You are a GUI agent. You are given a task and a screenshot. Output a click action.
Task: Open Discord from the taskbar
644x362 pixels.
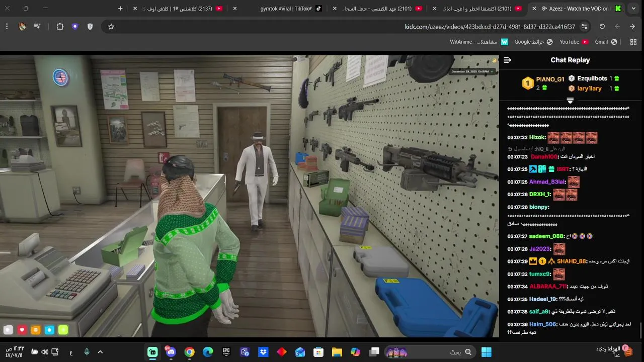[171, 352]
